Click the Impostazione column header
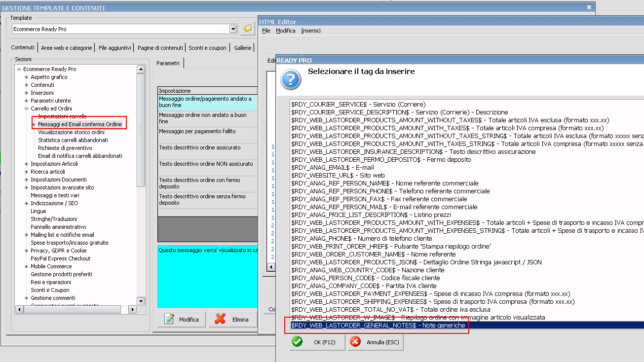This screenshot has width=644, height=362. point(207,91)
